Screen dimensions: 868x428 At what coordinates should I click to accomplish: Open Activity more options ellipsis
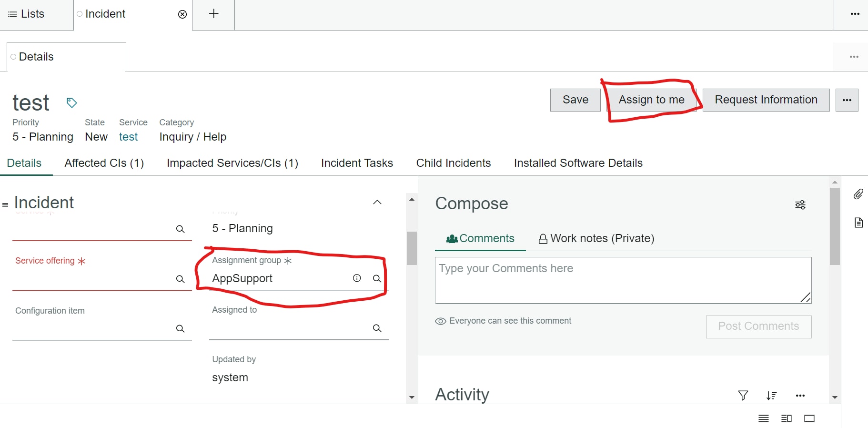point(800,396)
